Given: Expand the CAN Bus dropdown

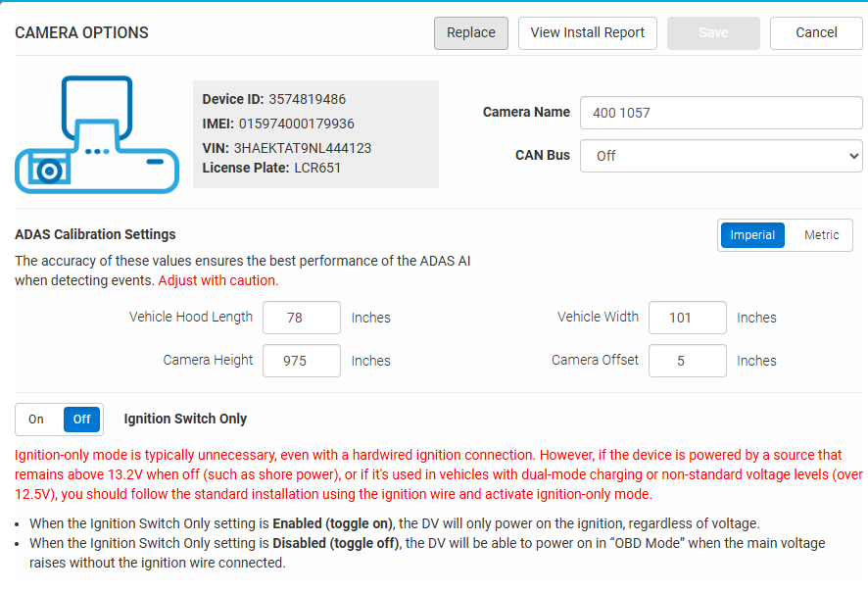Looking at the screenshot, I should tap(720, 156).
